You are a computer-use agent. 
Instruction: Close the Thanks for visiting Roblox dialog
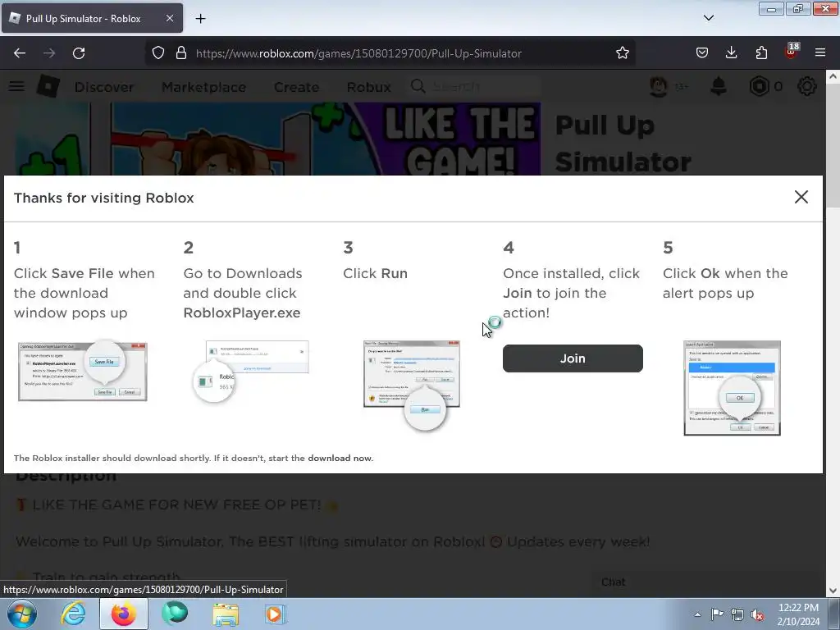801,197
